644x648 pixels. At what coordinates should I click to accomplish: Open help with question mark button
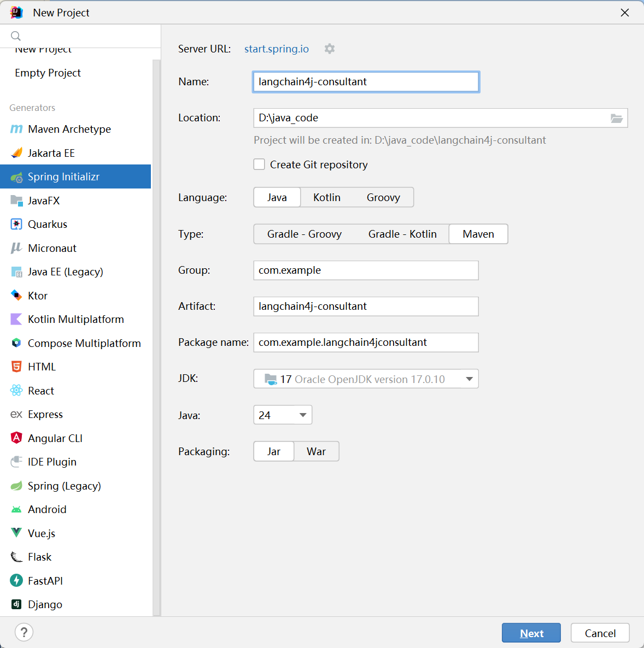(24, 632)
